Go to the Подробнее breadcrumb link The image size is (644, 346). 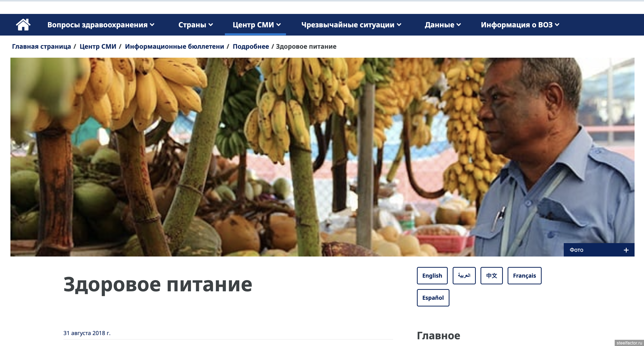tap(251, 46)
